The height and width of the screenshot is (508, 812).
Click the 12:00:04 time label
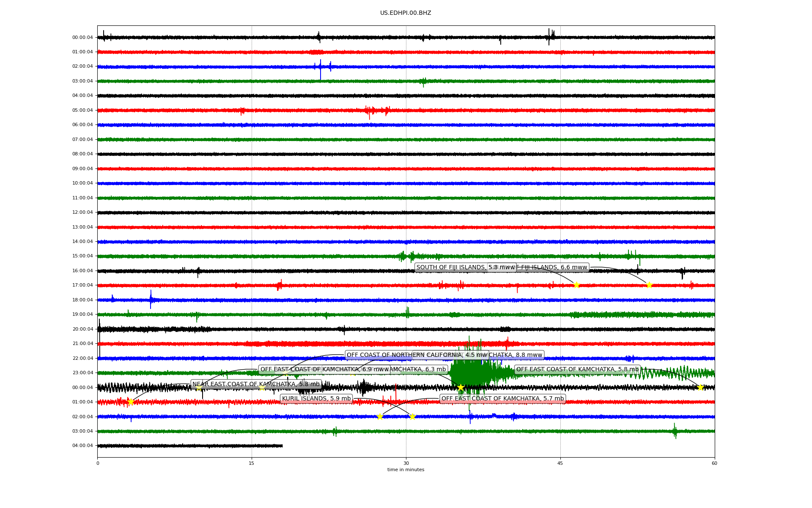pos(82,213)
